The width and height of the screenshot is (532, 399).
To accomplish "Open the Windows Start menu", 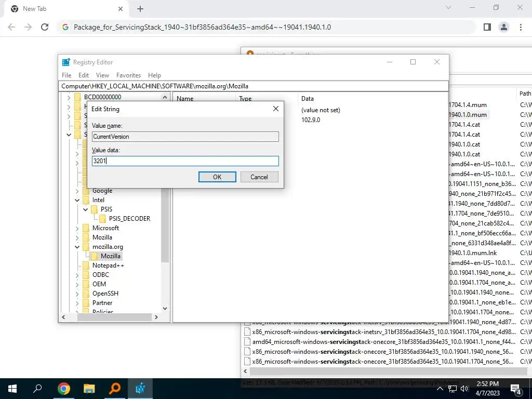I will (12, 389).
